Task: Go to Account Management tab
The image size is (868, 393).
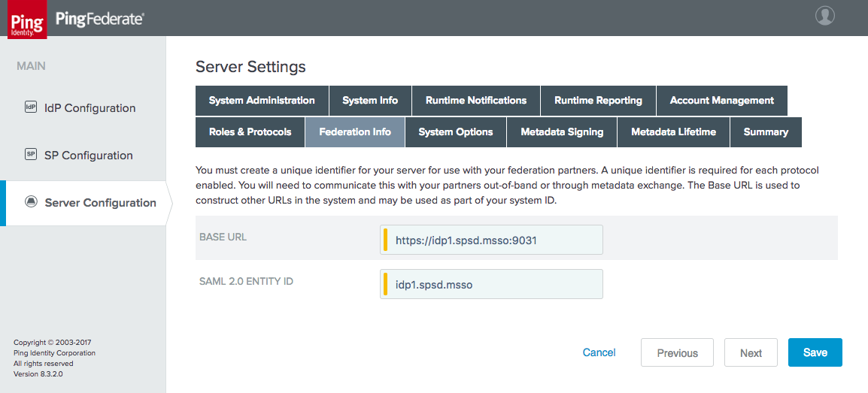Action: coord(722,101)
